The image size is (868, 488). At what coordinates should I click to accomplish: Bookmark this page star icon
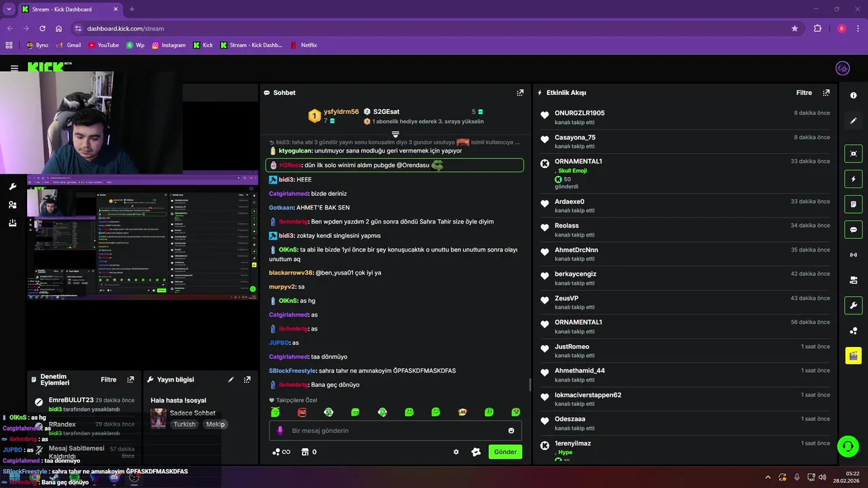coord(794,28)
